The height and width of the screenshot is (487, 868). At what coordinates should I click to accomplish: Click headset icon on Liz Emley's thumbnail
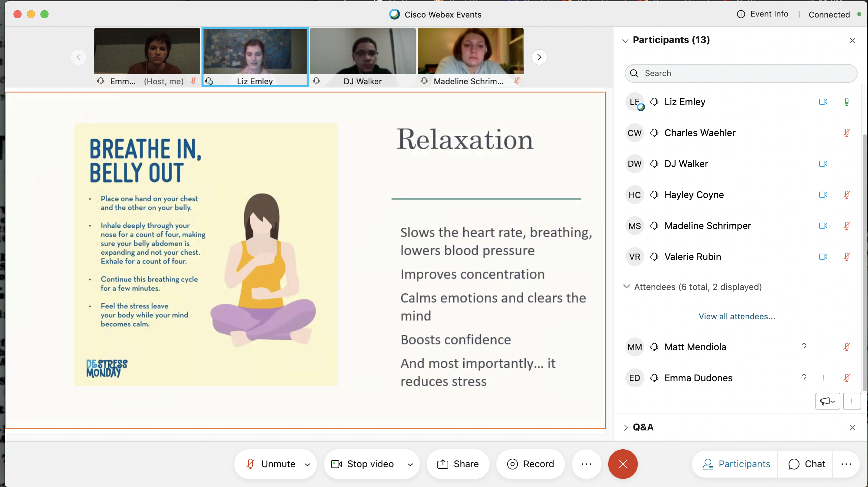click(x=209, y=81)
